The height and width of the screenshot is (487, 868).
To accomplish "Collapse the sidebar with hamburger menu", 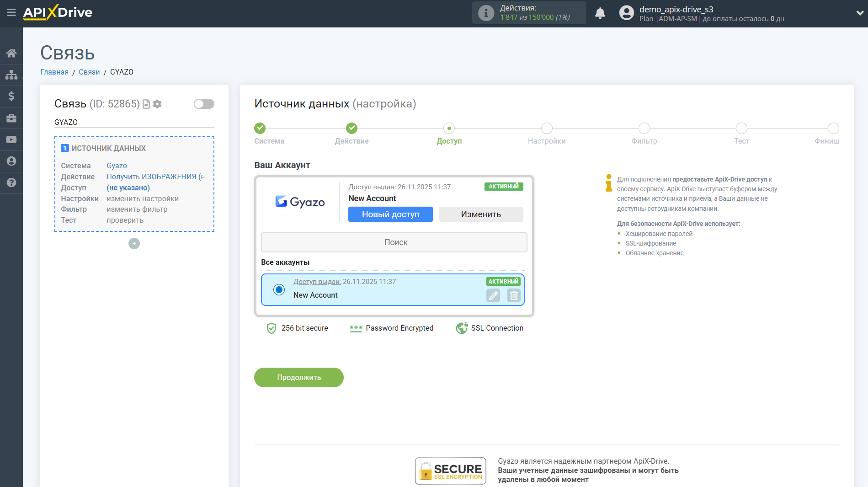I will [11, 13].
